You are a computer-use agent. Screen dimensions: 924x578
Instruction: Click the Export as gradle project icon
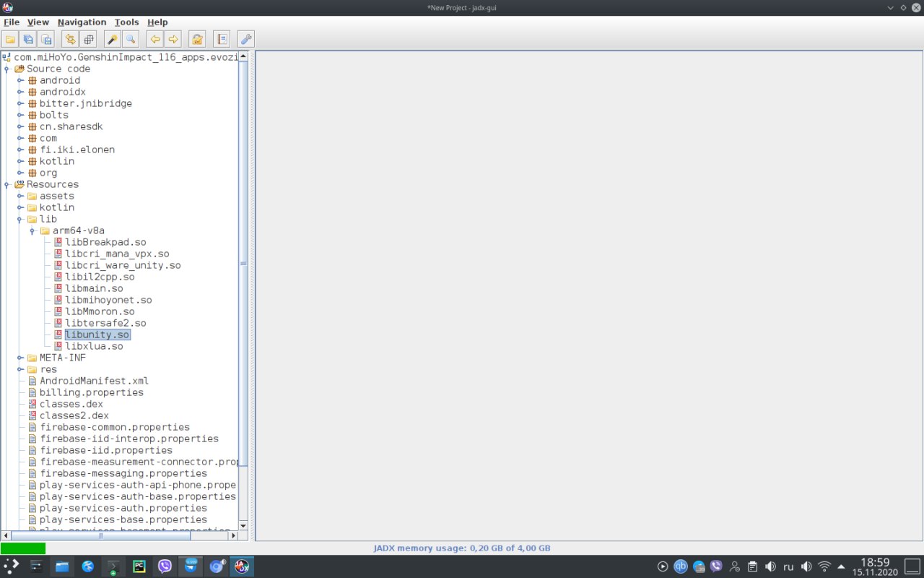pyautogui.click(x=46, y=39)
